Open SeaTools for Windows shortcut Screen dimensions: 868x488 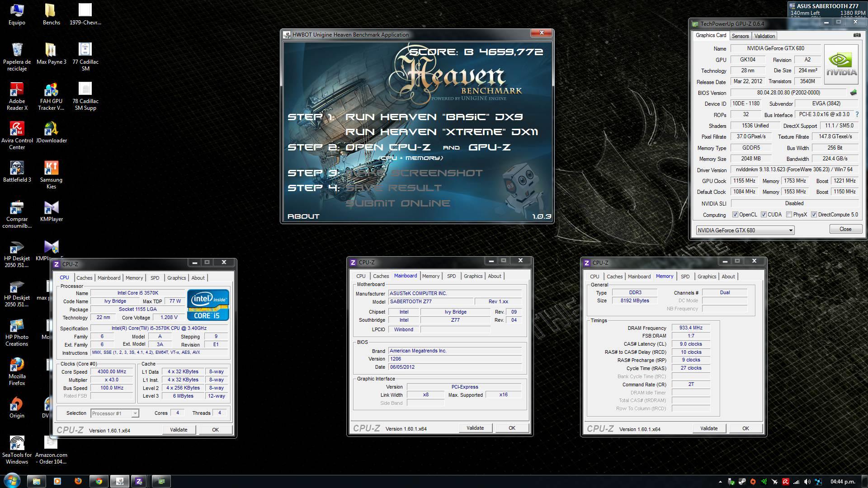tap(17, 450)
